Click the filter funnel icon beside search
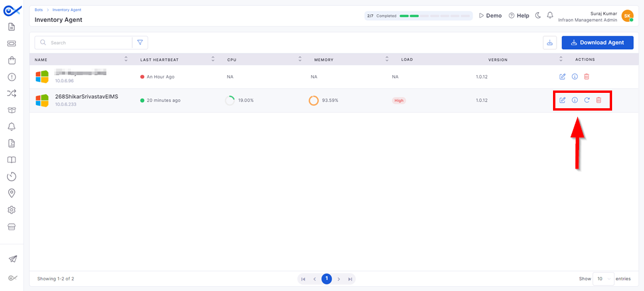The width and height of the screenshot is (644, 291). (140, 43)
